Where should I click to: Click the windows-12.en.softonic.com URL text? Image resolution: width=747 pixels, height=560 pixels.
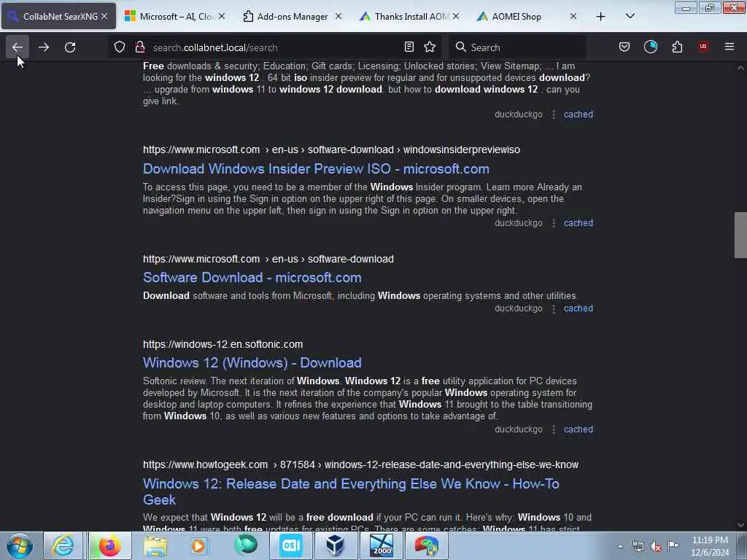[x=222, y=344]
